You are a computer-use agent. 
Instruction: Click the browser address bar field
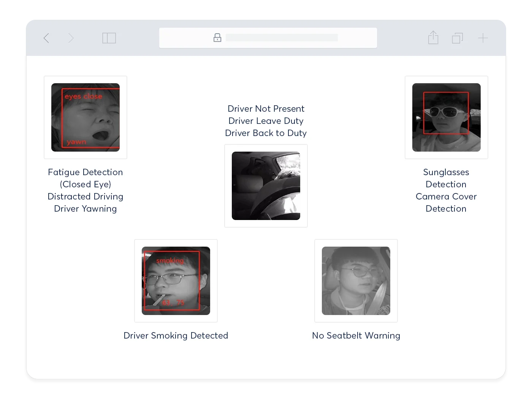(281, 38)
